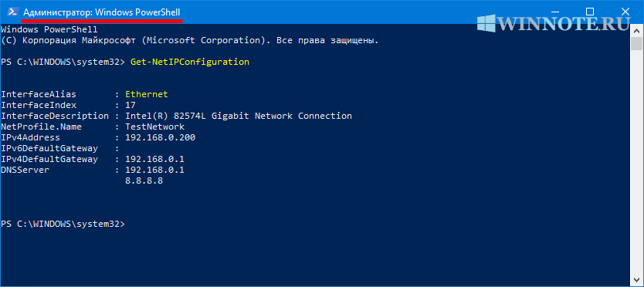Click the Microsoft Corporation copyright line
Viewport: 644px width, 287px height.
click(x=190, y=41)
